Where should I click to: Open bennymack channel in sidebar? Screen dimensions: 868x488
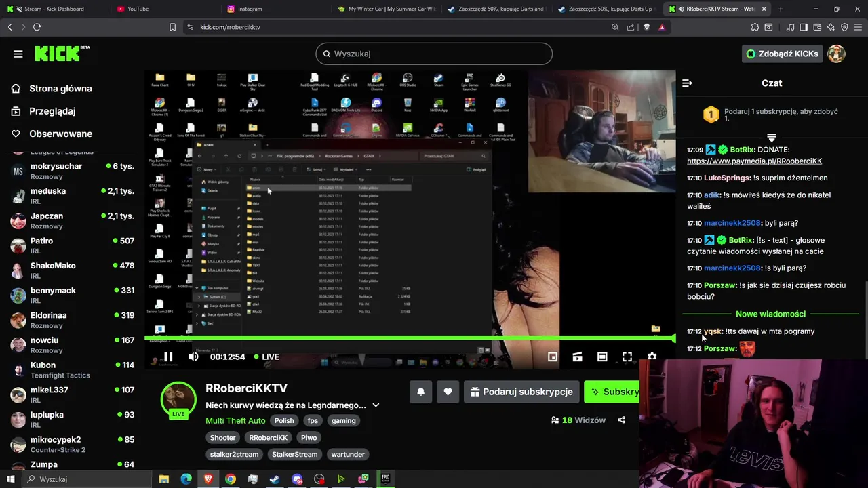(72, 295)
